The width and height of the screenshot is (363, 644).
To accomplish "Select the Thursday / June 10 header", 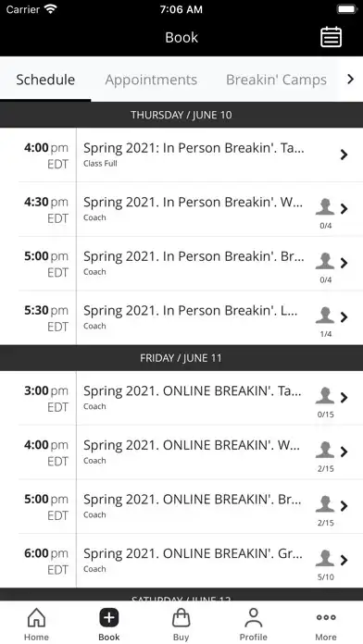I will (x=181, y=115).
